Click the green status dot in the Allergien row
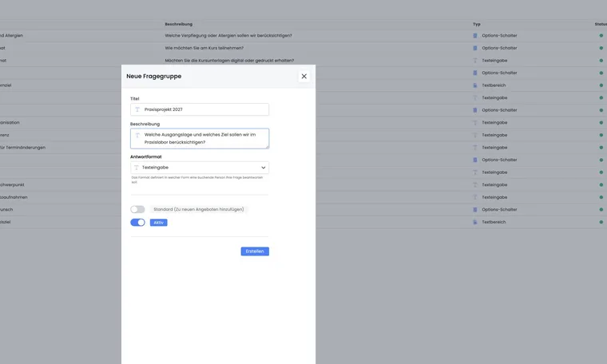The image size is (607, 364). pyautogui.click(x=601, y=36)
